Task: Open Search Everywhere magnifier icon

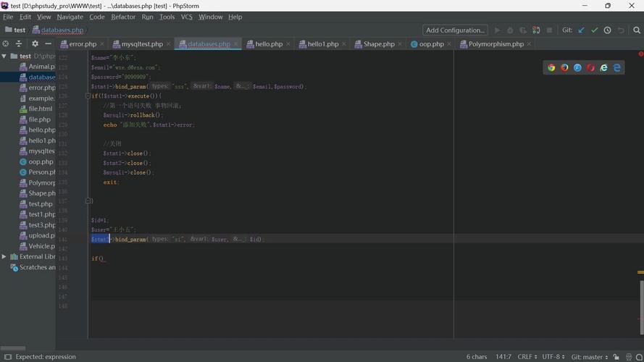Action: click(x=637, y=30)
